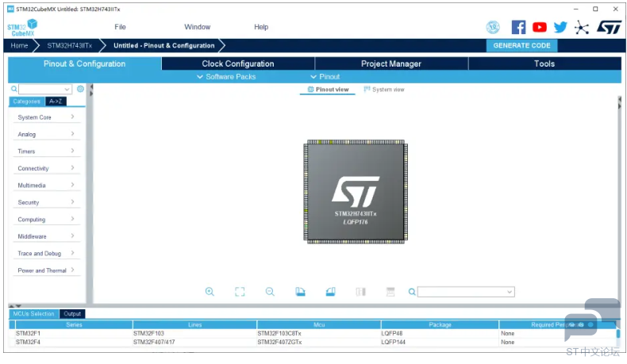Switch to Tools tab
The height and width of the screenshot is (364, 627).
point(544,63)
